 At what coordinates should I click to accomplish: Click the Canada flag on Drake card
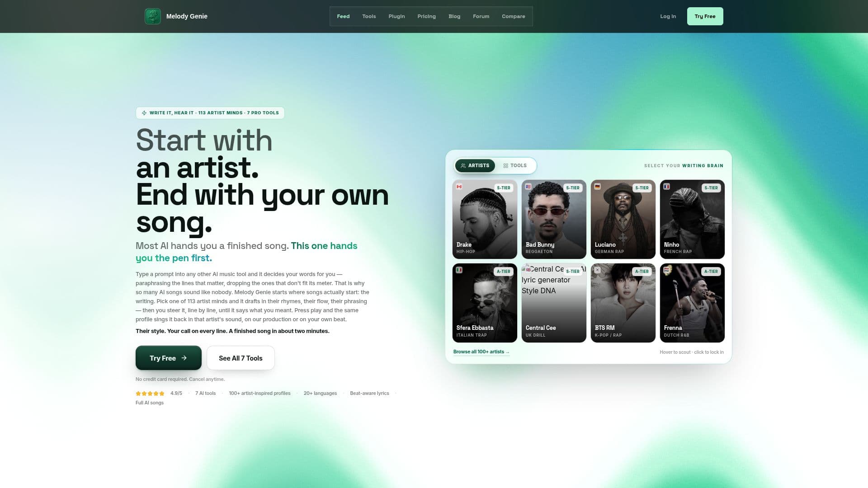[x=459, y=187]
